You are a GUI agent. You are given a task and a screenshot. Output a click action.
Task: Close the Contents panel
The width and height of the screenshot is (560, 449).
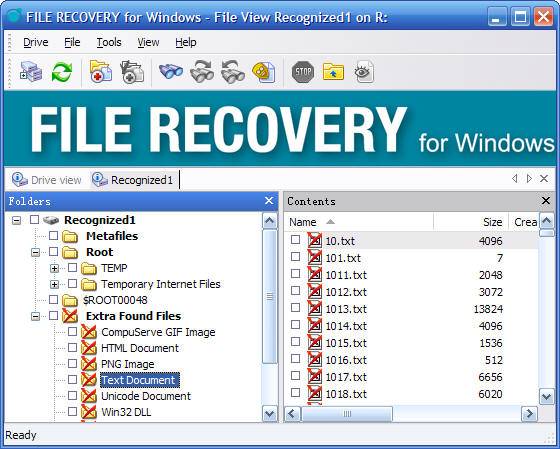click(546, 201)
